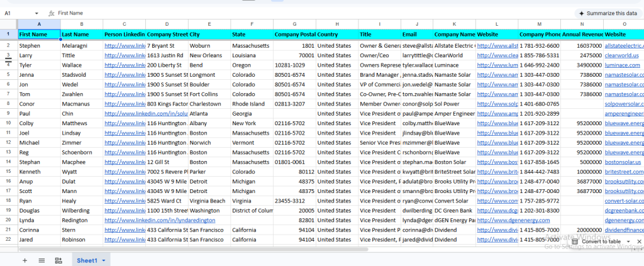Click the Company Phone header cell
Image resolution: width=644 pixels, height=266 pixels.
point(539,35)
